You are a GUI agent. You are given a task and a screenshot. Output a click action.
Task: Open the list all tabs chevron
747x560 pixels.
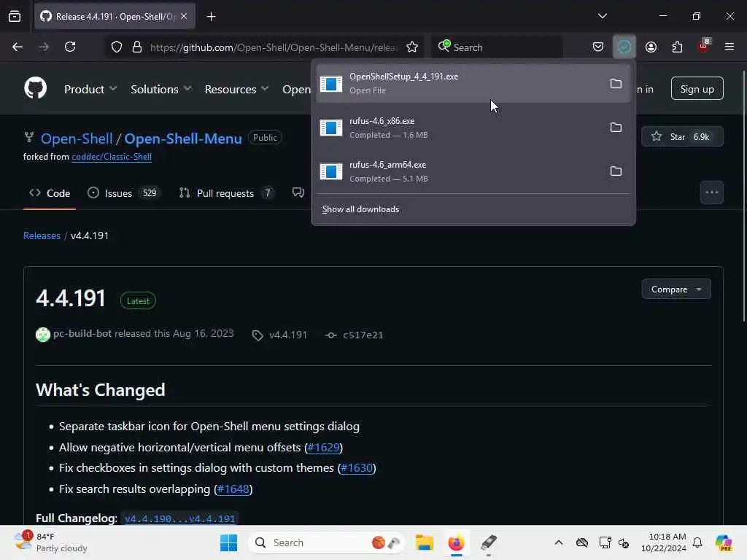point(602,16)
